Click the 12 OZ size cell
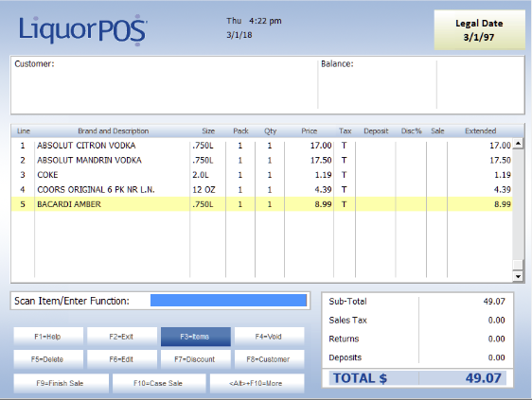 204,189
